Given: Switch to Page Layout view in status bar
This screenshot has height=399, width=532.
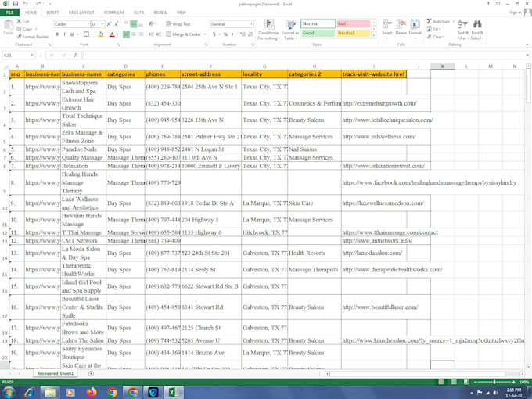Looking at the screenshot, I should pos(454,382).
